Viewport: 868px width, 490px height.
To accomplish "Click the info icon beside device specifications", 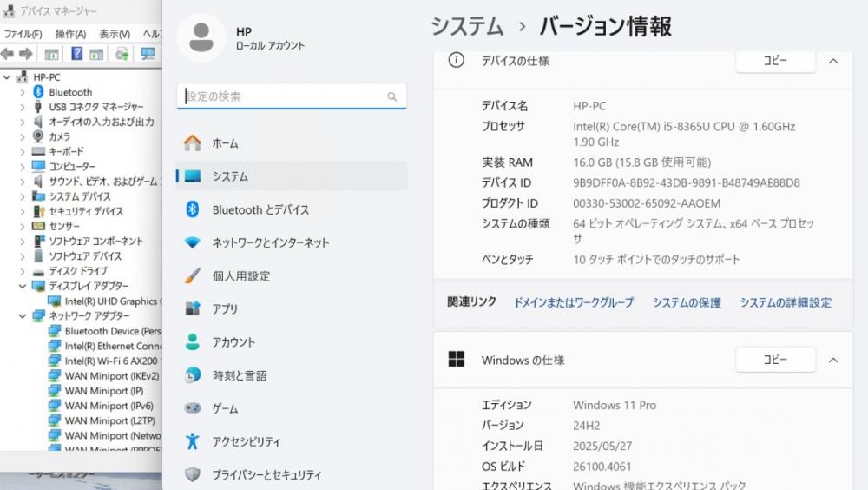I will 457,60.
